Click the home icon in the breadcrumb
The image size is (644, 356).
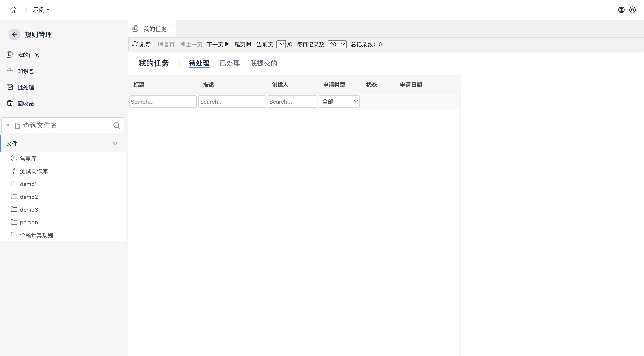13,10
